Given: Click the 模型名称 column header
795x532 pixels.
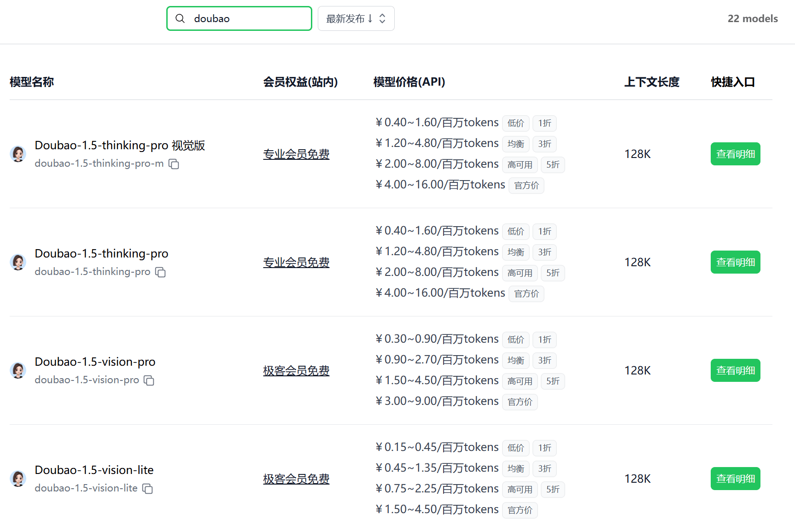Looking at the screenshot, I should [32, 82].
